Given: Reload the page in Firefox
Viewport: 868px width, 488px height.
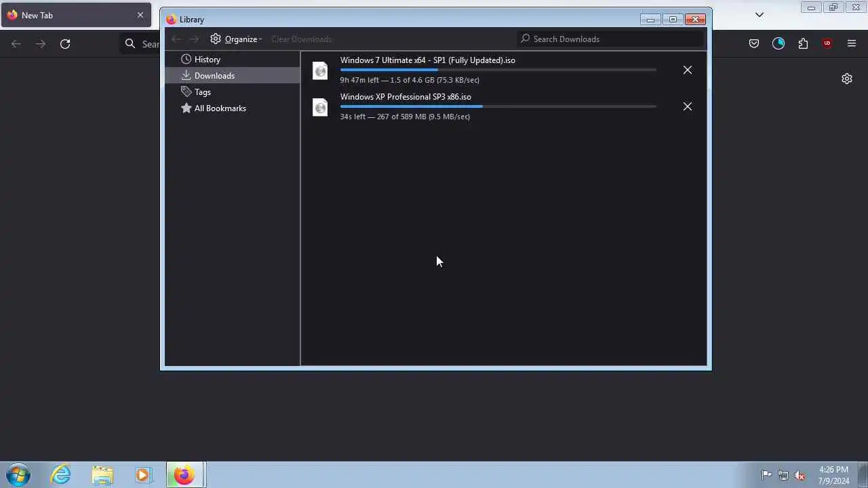Looking at the screenshot, I should (x=65, y=44).
